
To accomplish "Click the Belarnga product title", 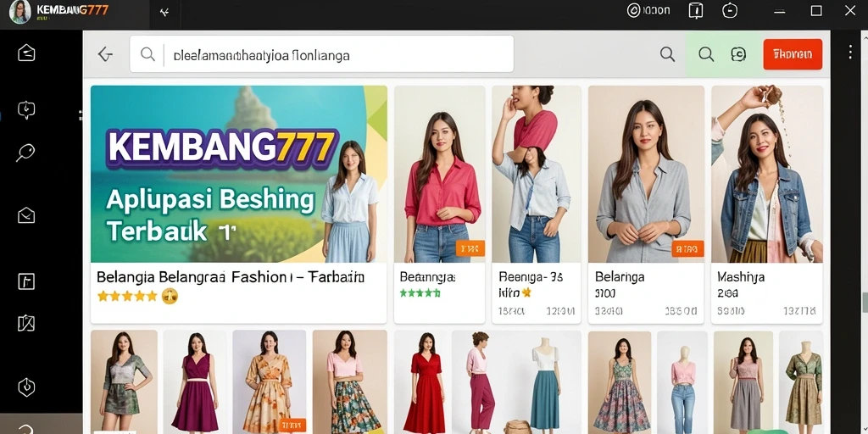I will (620, 277).
